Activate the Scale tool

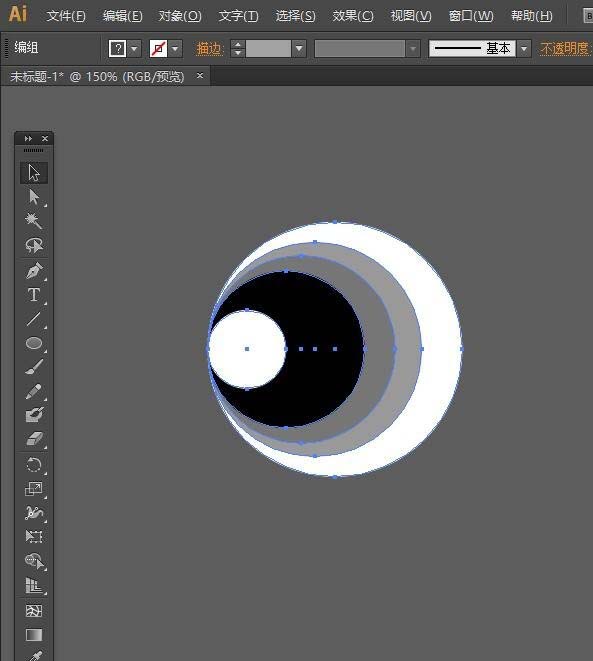coord(34,489)
